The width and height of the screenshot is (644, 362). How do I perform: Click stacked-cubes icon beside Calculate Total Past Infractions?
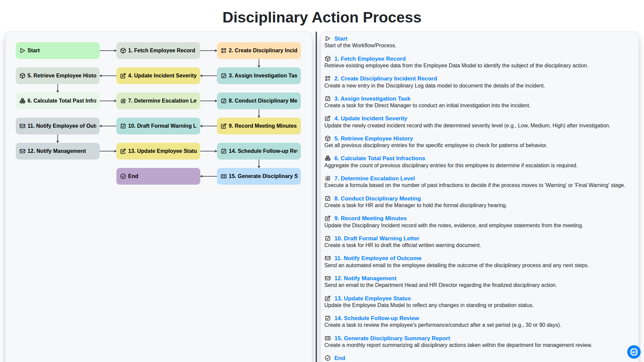coord(328,158)
